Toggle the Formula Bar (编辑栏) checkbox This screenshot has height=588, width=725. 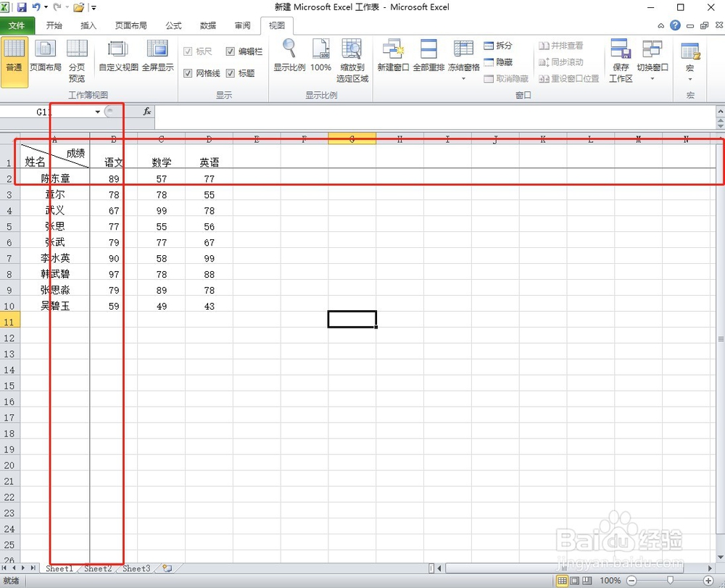coord(231,51)
